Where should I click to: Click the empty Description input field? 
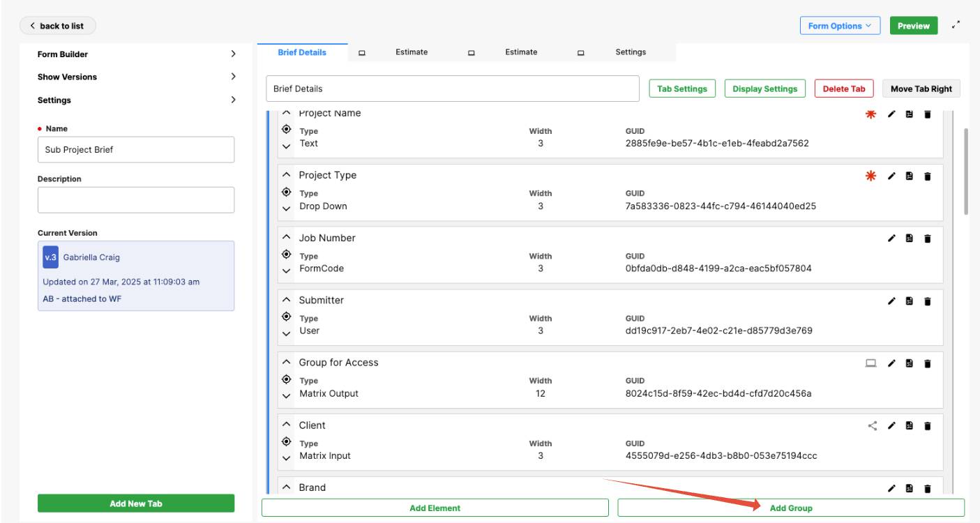pos(136,200)
